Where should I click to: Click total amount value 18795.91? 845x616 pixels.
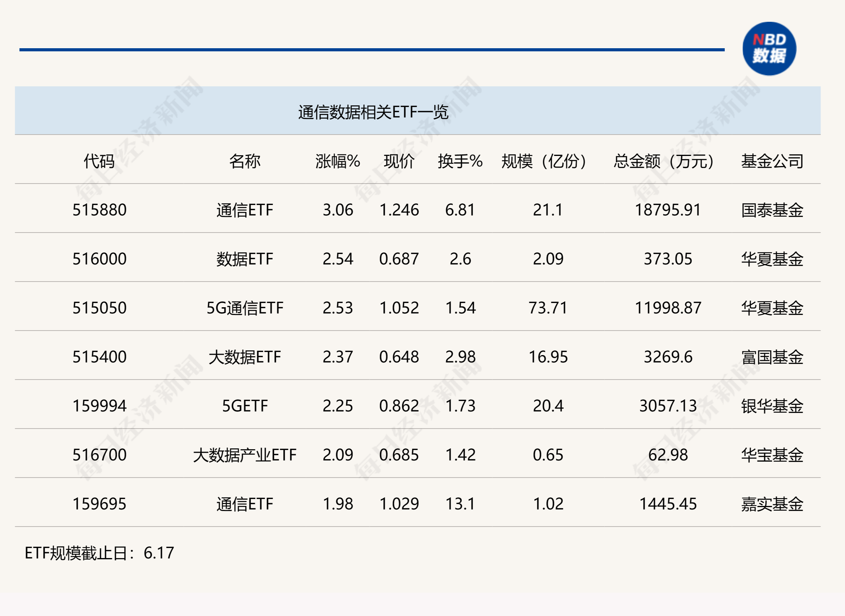click(667, 210)
